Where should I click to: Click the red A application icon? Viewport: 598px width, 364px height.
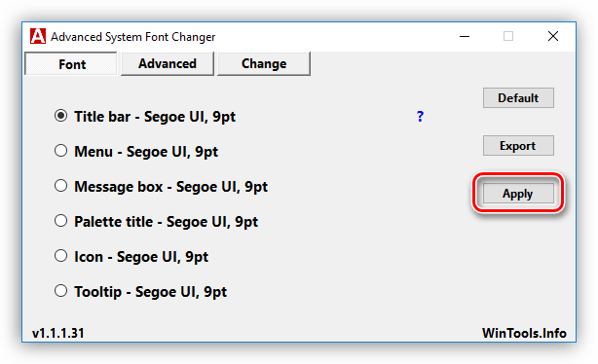(38, 36)
